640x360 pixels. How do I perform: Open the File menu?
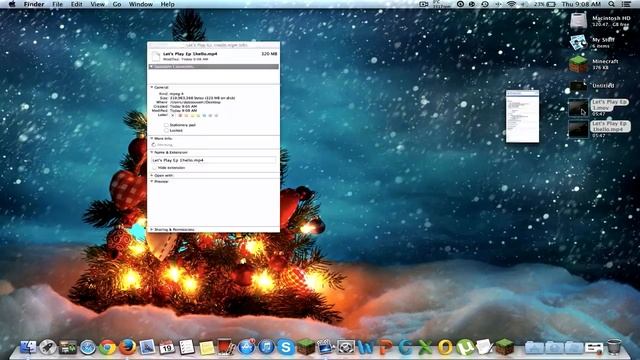coord(58,4)
